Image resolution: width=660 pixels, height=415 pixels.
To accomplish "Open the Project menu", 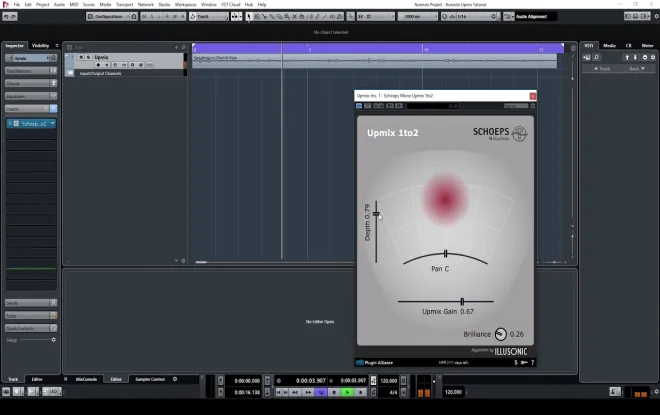I will click(x=43, y=5).
